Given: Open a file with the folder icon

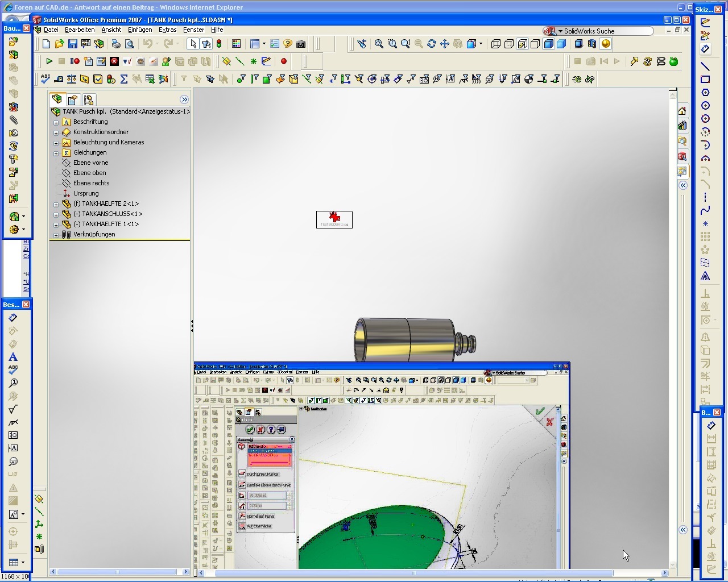Looking at the screenshot, I should tap(59, 44).
